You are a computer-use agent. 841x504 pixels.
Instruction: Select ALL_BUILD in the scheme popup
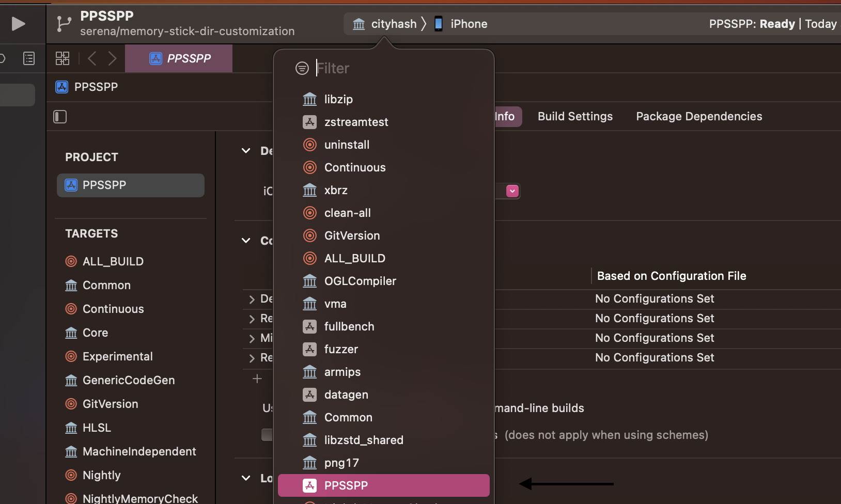pyautogui.click(x=383, y=258)
